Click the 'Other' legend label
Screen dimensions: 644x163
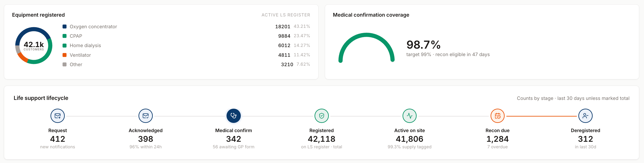[76, 65]
